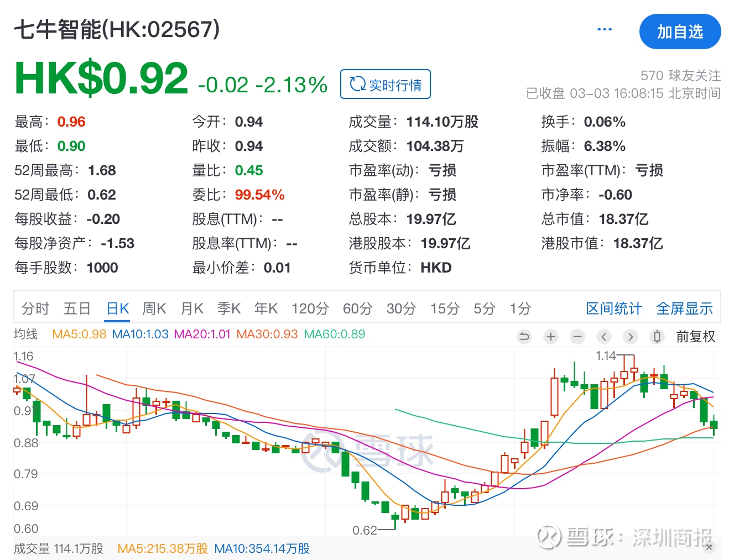Click the 成交量 114.1万股 label below chart

coord(59,548)
